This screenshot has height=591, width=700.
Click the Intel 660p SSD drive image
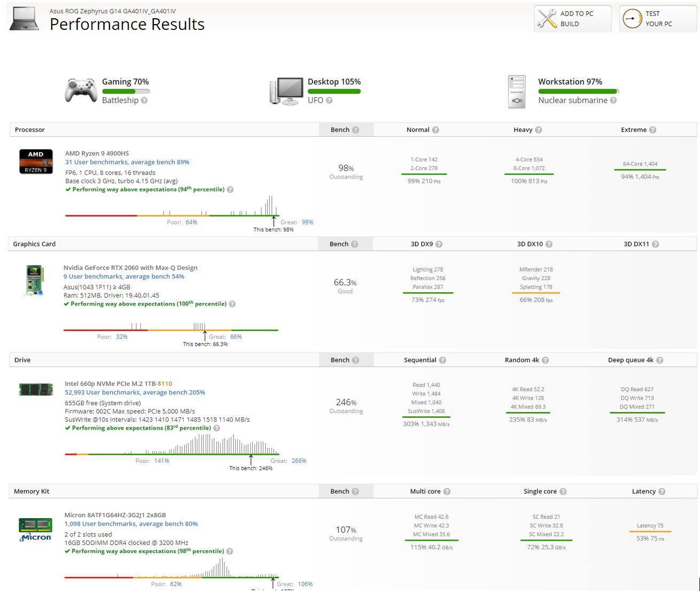coord(36,389)
